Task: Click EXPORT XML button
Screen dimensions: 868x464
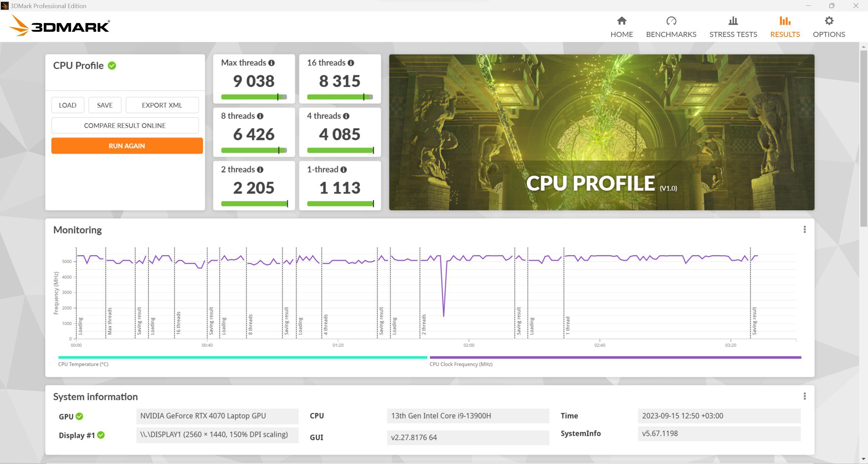Action: tap(162, 105)
